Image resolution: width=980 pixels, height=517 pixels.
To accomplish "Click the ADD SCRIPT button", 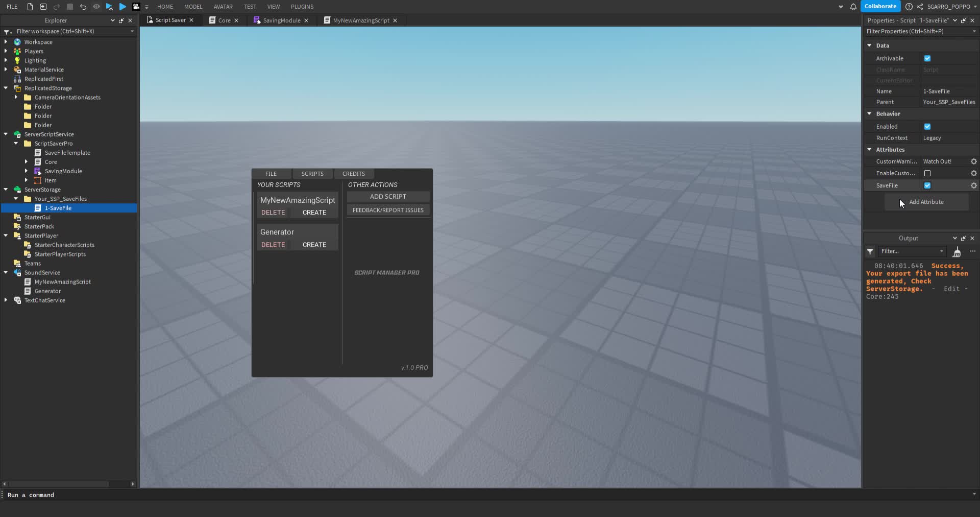I will 388,196.
